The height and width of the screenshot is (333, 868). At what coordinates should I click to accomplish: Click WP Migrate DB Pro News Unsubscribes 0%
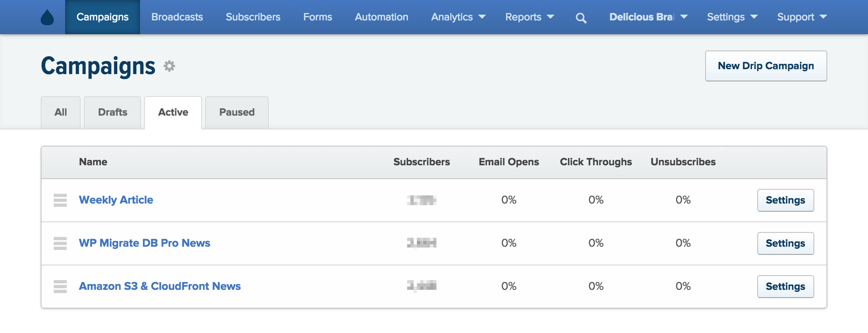tap(683, 243)
